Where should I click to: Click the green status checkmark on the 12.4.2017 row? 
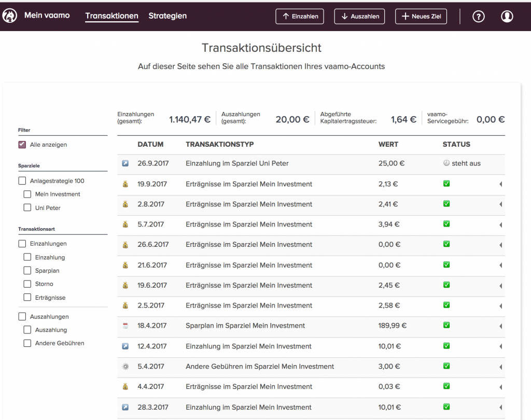pyautogui.click(x=446, y=346)
